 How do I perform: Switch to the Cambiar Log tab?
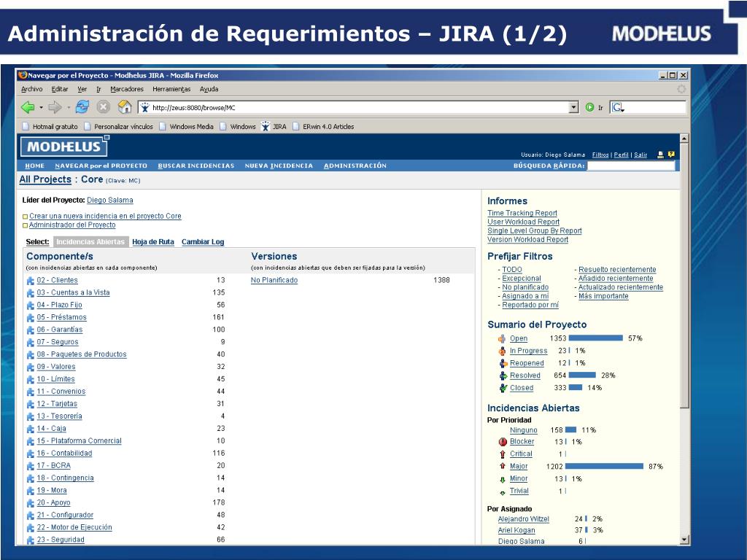pos(203,242)
